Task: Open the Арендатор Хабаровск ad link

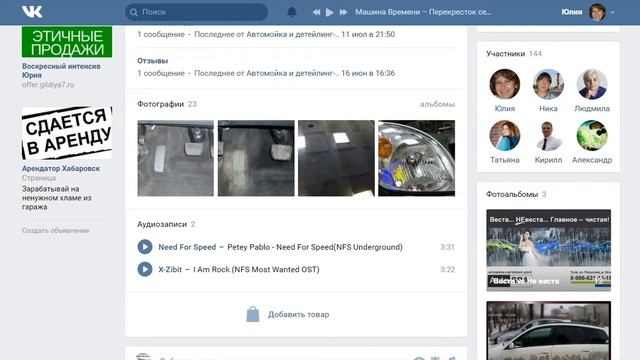Action: [x=61, y=168]
